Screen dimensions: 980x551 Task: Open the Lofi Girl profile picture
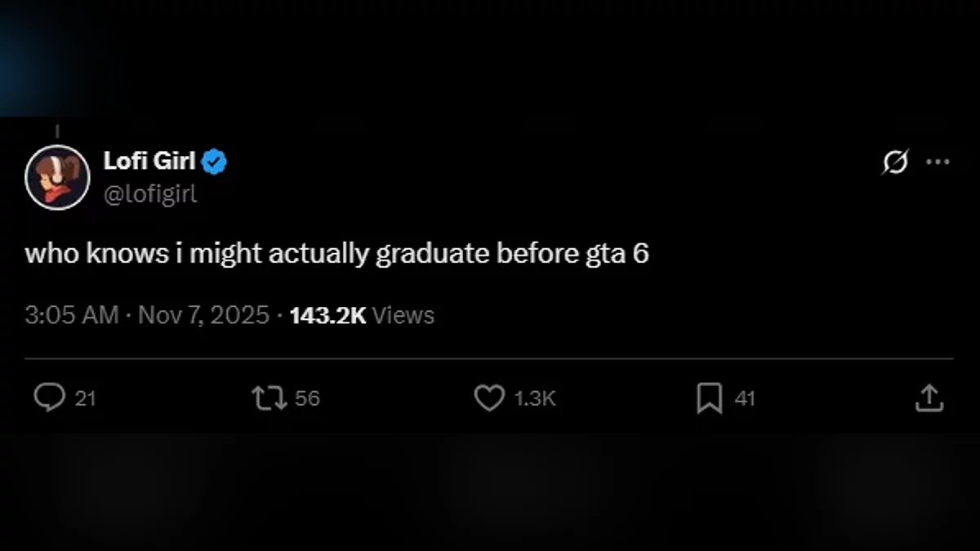click(57, 177)
